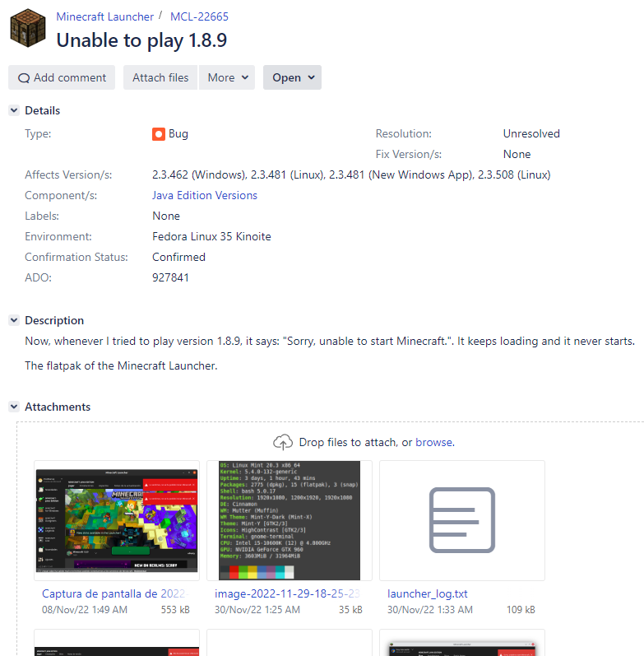Click the Labels None value
Image resolution: width=644 pixels, height=656 pixels.
click(x=166, y=216)
